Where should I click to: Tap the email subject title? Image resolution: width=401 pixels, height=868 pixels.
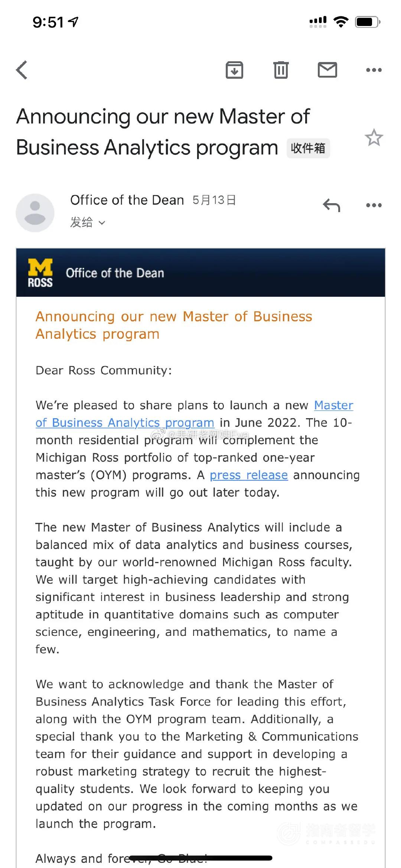[x=163, y=132]
